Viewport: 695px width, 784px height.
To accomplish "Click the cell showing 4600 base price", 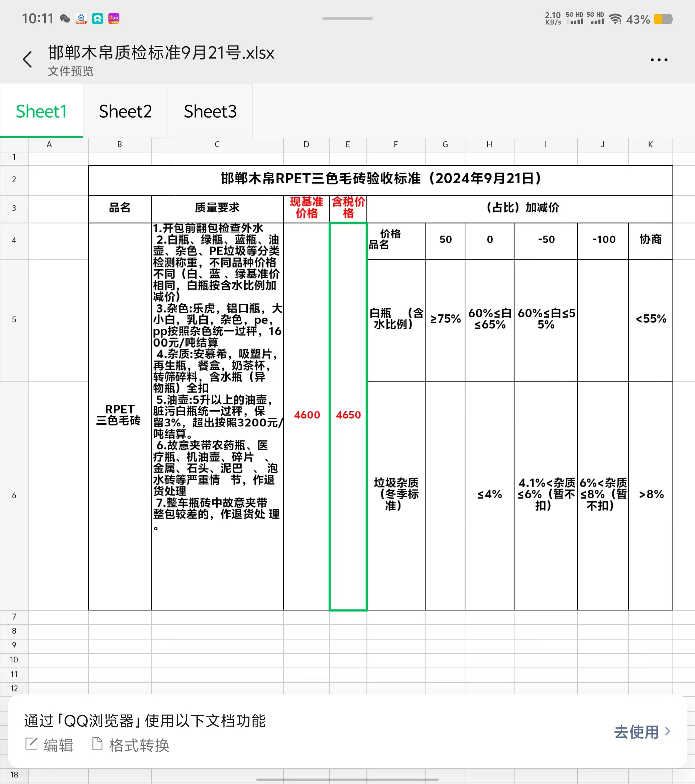I will coord(307,415).
